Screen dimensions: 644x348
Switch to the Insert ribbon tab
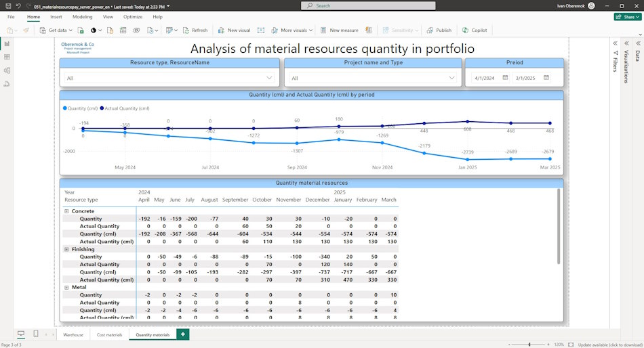[x=56, y=17]
